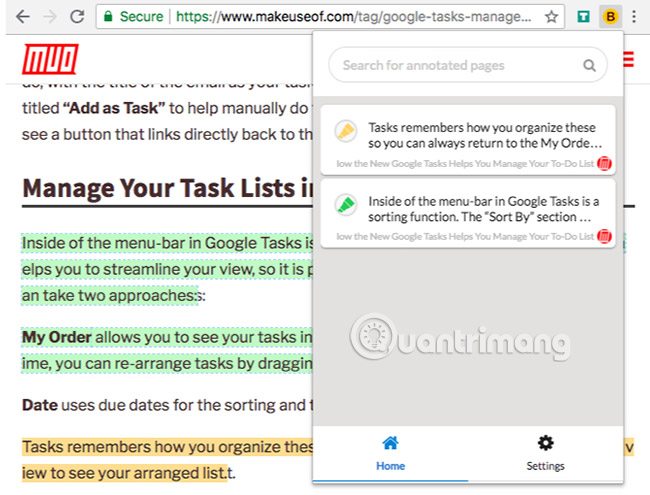Click the 'iew to see your arranged list' line
The height and width of the screenshot is (495, 650).
pos(125,473)
